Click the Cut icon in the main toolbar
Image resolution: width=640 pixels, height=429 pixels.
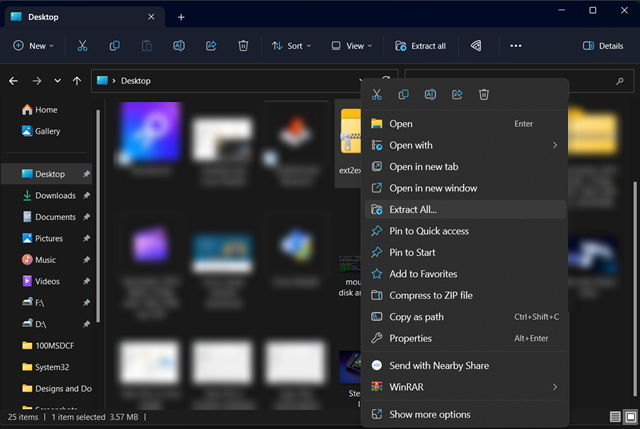pos(82,46)
